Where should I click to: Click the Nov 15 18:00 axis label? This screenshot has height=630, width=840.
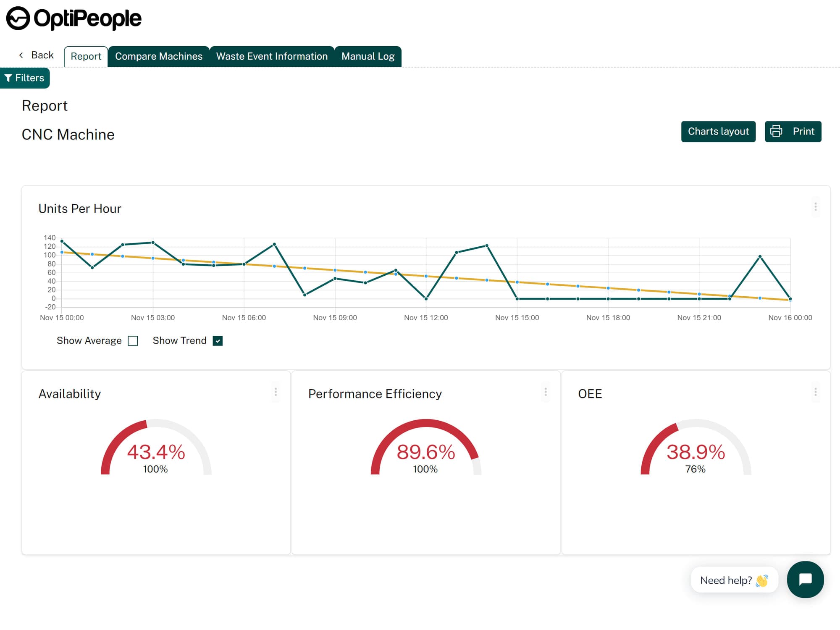point(608,318)
